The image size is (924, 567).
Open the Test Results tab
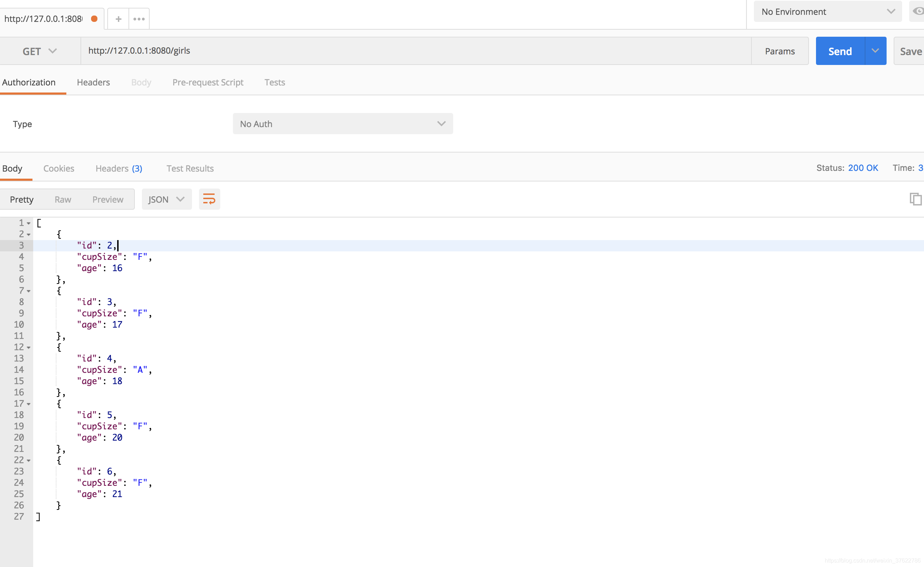[x=190, y=168]
